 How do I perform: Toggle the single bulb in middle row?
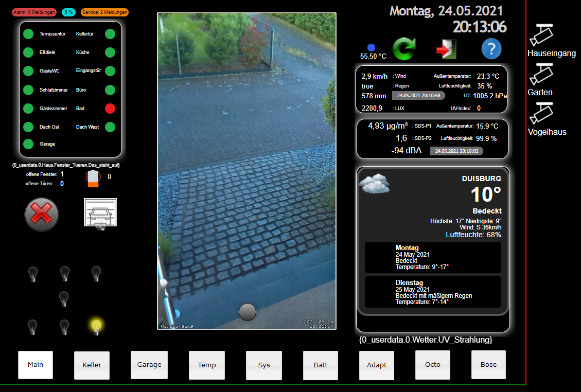[x=64, y=299]
